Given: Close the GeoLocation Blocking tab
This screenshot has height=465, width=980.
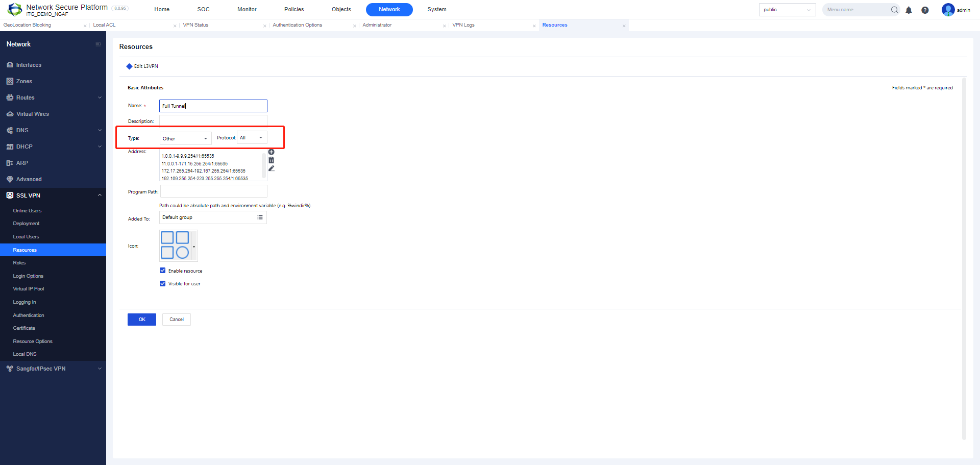Looking at the screenshot, I should point(85,26).
